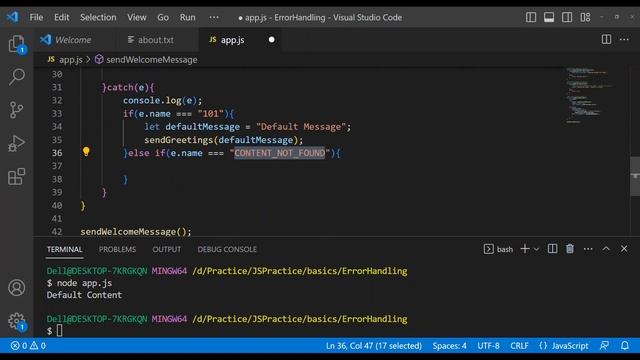Open the Go menu
Viewport: 640px width, 360px height.
tap(163, 17)
